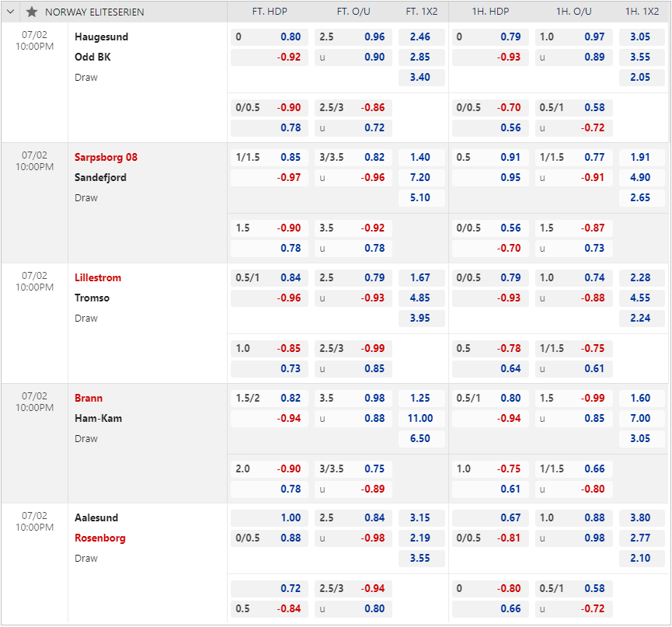Click Lillestrom team name
The width and height of the screenshot is (672, 627).
[98, 277]
